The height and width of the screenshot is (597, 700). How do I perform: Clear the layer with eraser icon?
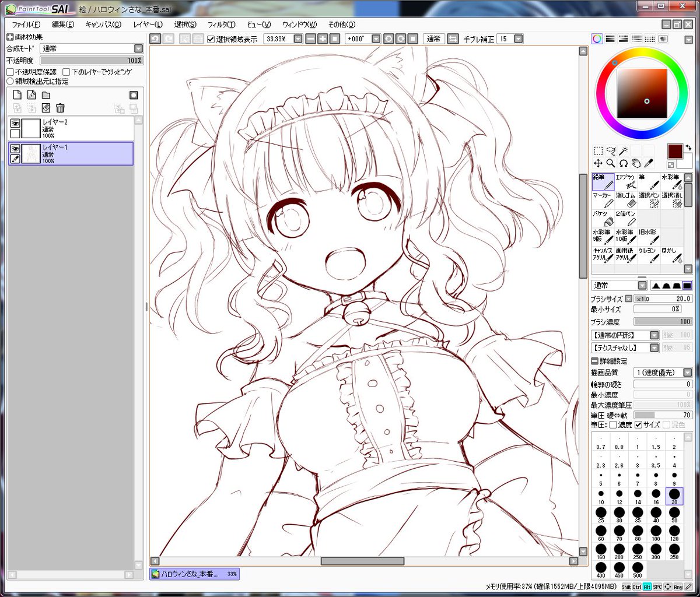coord(46,108)
